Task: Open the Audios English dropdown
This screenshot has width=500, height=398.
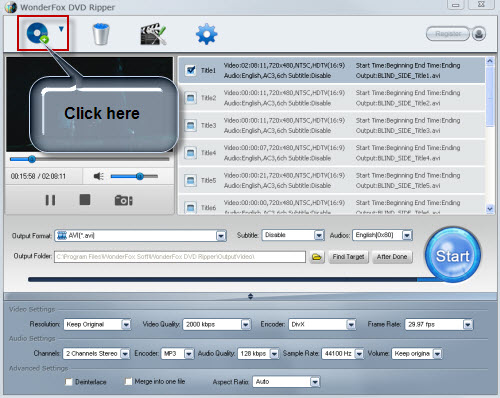Action: 407,235
